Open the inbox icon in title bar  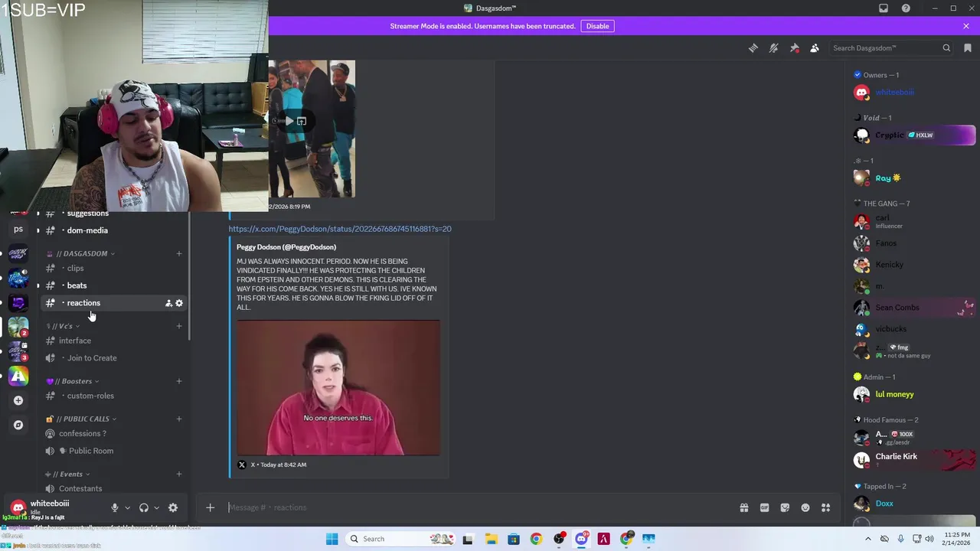click(884, 8)
